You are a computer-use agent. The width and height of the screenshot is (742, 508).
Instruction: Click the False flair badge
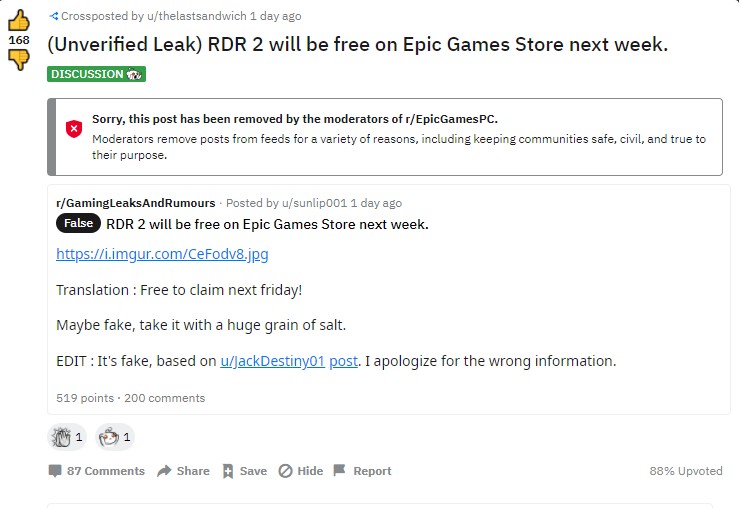pos(78,224)
